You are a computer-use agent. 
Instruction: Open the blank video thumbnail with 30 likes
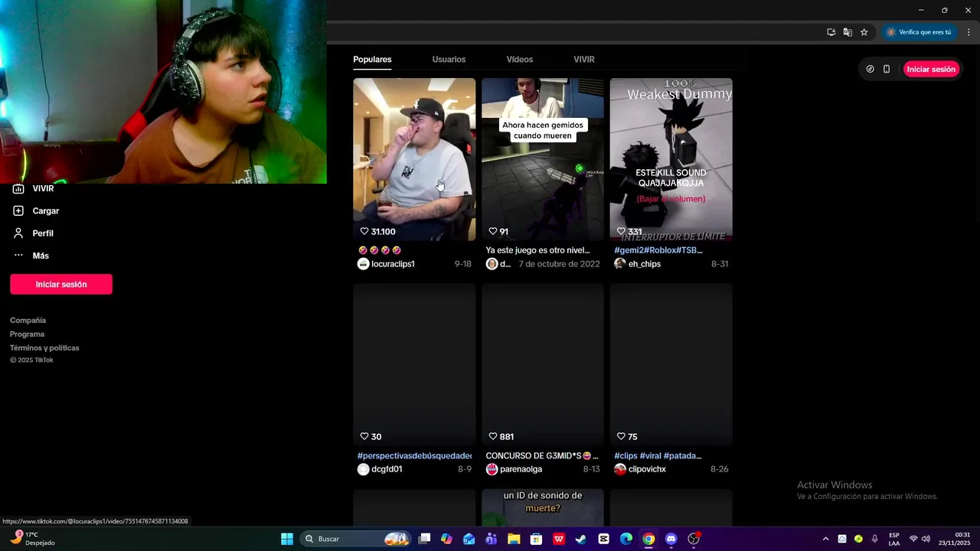click(x=414, y=365)
